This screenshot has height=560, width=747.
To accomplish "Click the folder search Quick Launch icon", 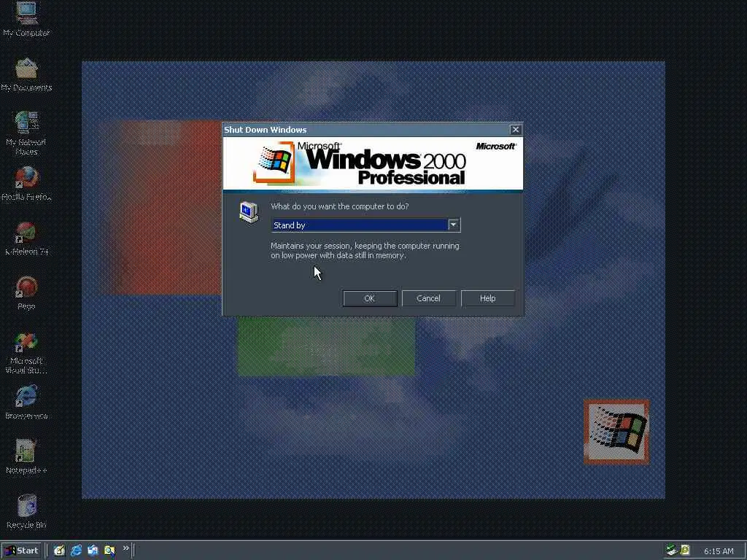I will pos(109,551).
